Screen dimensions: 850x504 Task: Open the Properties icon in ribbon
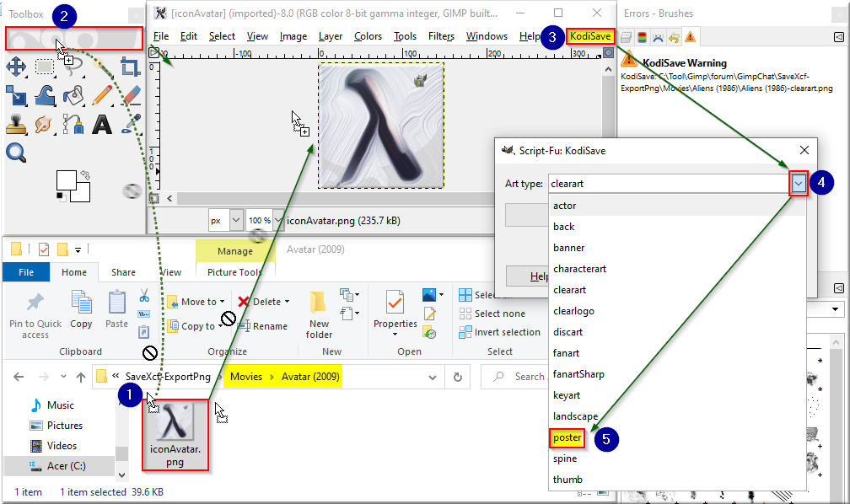(x=395, y=303)
